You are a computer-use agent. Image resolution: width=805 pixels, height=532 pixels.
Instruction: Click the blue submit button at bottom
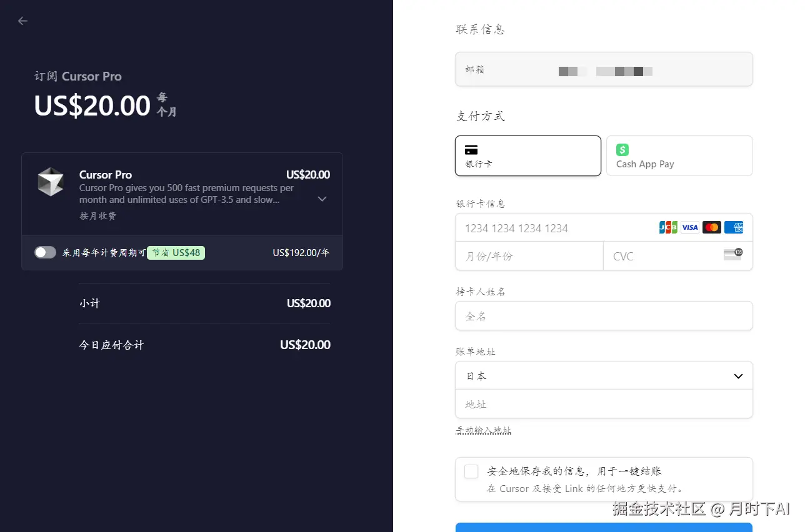pos(604,528)
